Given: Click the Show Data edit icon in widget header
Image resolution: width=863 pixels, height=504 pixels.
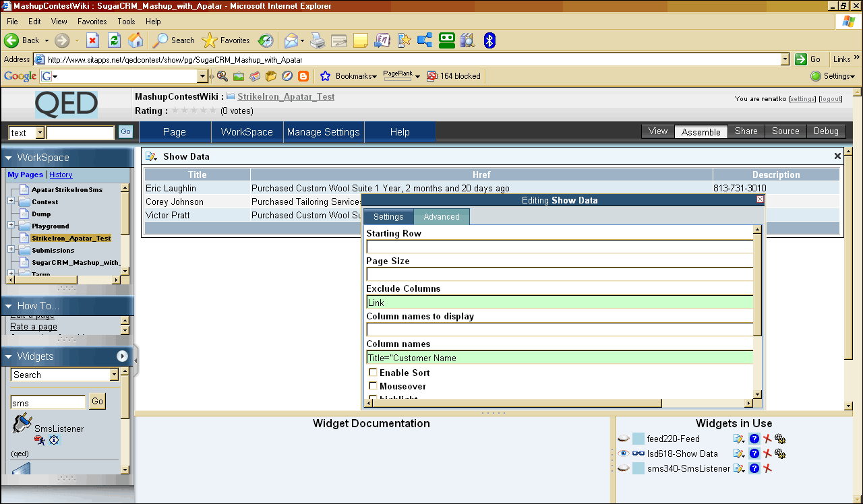Looking at the screenshot, I should (x=152, y=156).
